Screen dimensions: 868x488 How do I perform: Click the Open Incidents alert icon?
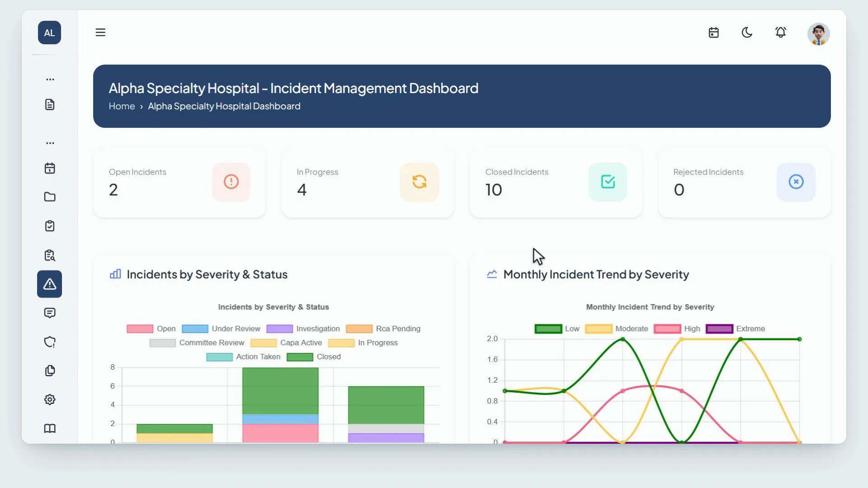pyautogui.click(x=231, y=182)
